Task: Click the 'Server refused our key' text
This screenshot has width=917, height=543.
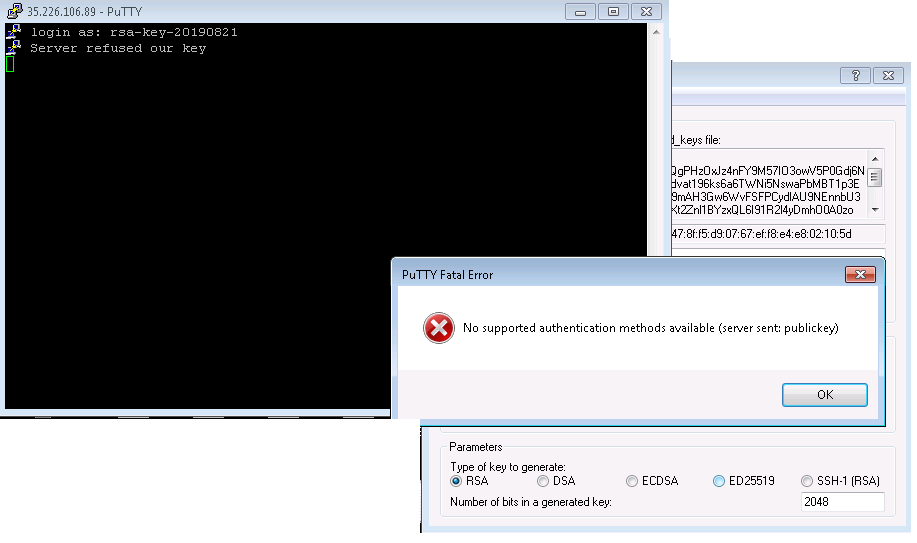Action: click(x=118, y=49)
